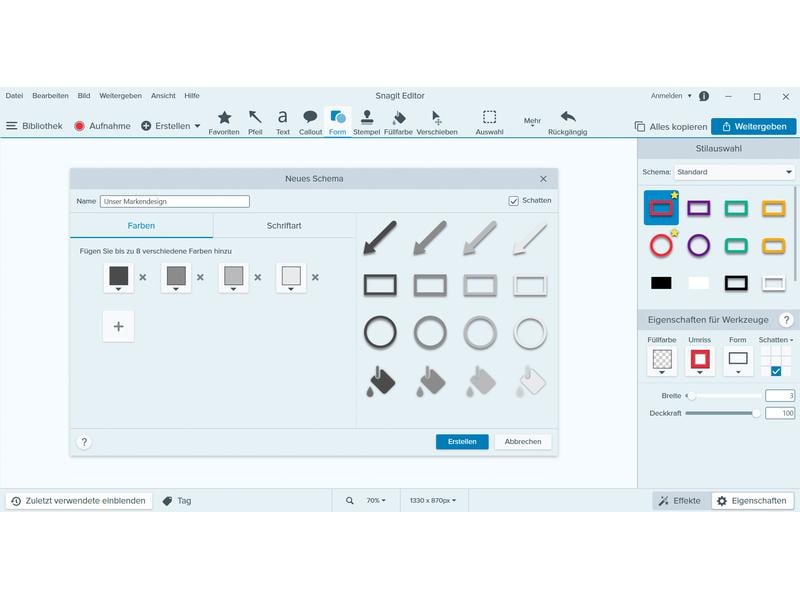The width and height of the screenshot is (800, 600).
Task: Click the Deckkraft opacity slider
Action: pyautogui.click(x=723, y=413)
